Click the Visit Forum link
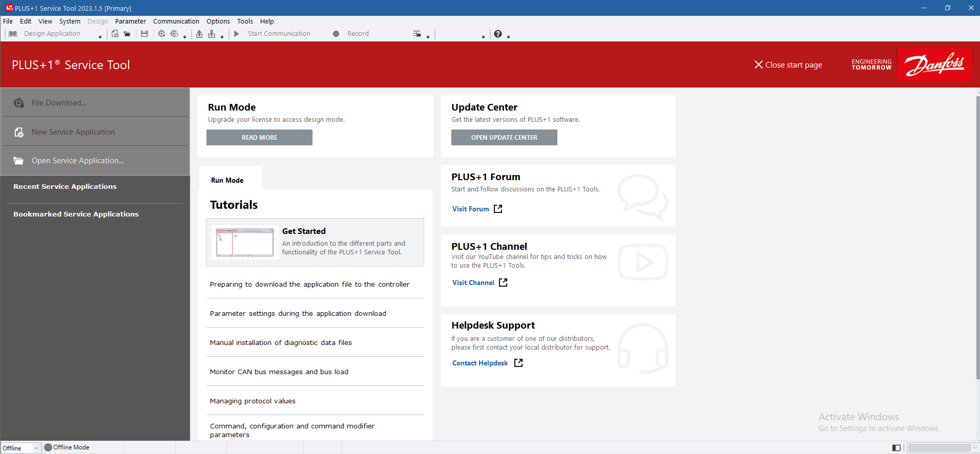This screenshot has height=454, width=980. click(x=470, y=209)
